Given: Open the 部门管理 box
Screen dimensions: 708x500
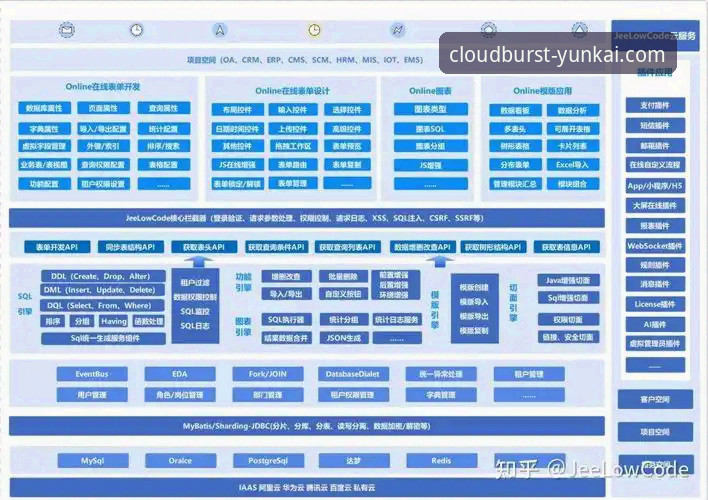Looking at the screenshot, I should point(268,395).
